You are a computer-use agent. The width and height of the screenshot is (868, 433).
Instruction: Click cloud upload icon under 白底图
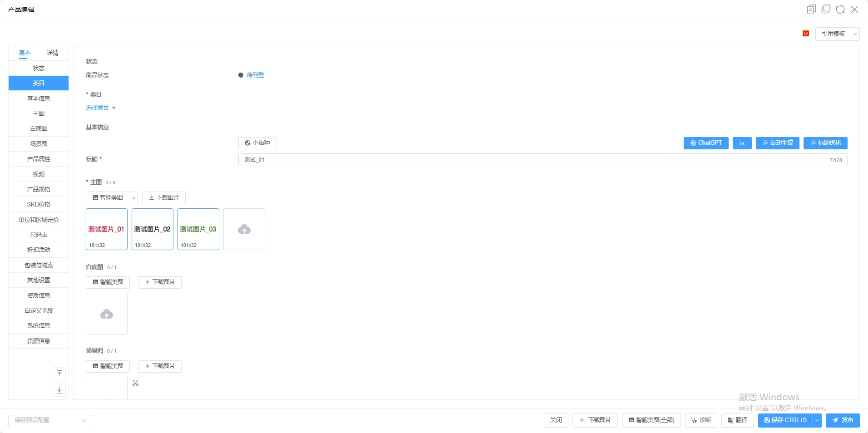(107, 314)
